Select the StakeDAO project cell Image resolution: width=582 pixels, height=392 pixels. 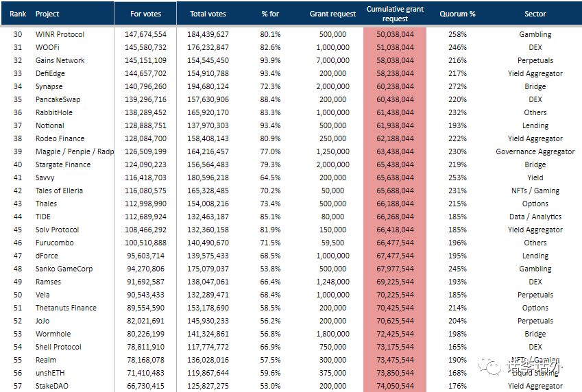click(52, 386)
